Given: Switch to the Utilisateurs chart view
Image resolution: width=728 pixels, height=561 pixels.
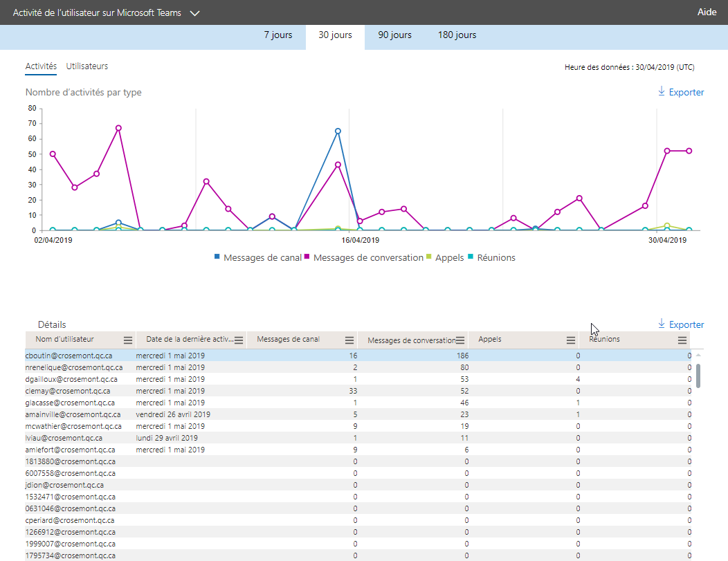Looking at the screenshot, I should [87, 66].
